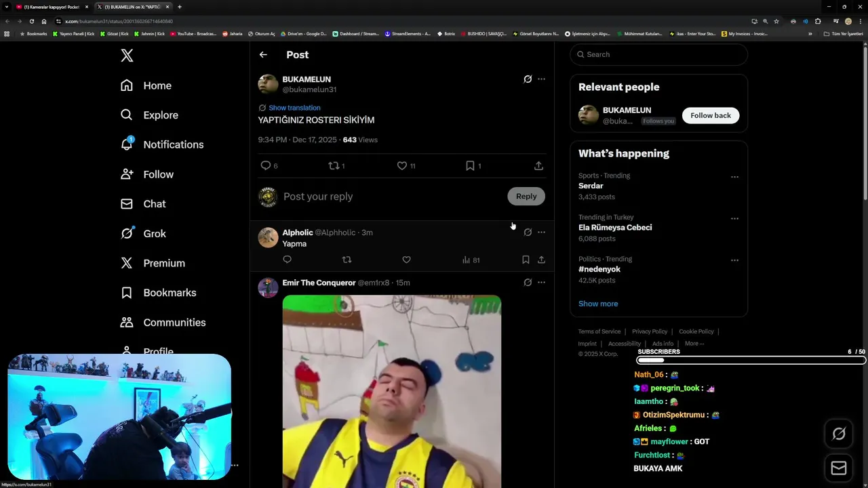Image resolution: width=868 pixels, height=488 pixels.
Task: Open the Messages floating button
Action: click(839, 468)
